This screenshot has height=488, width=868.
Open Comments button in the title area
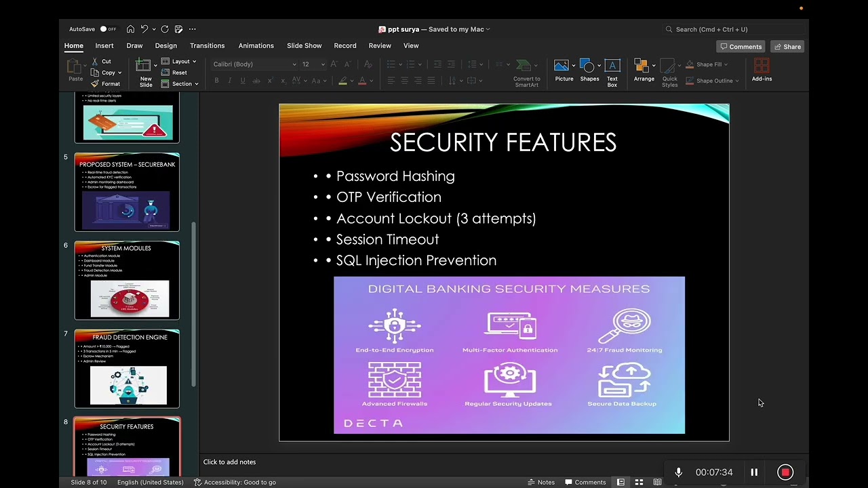point(741,47)
